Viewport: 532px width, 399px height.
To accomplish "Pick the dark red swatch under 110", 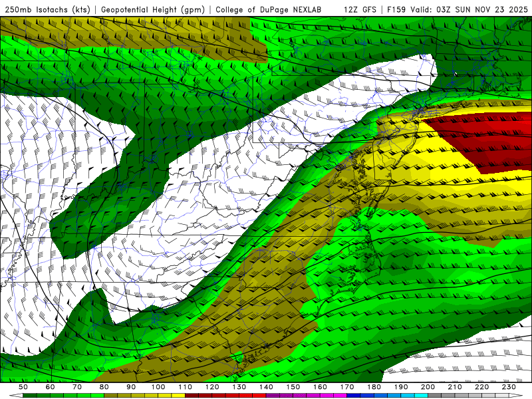I will (x=192, y=395).
